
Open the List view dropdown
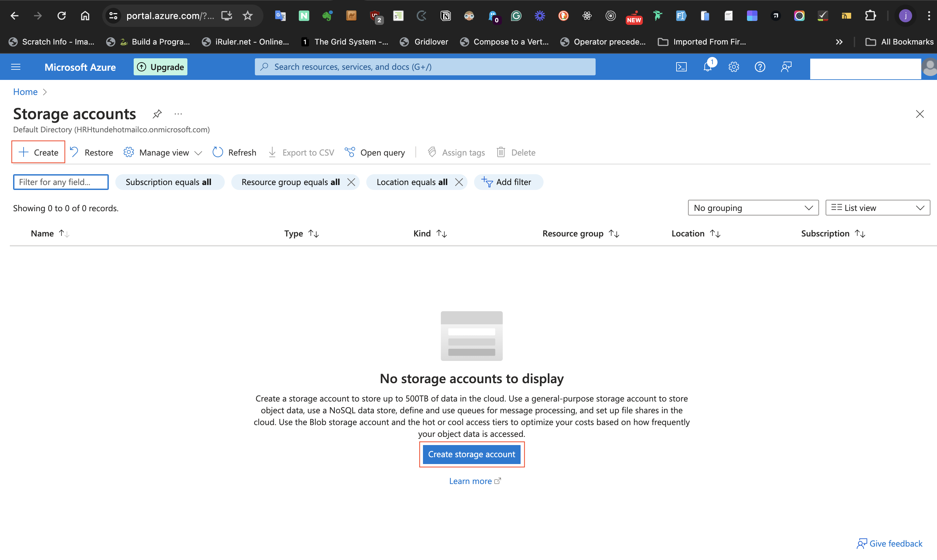(877, 208)
